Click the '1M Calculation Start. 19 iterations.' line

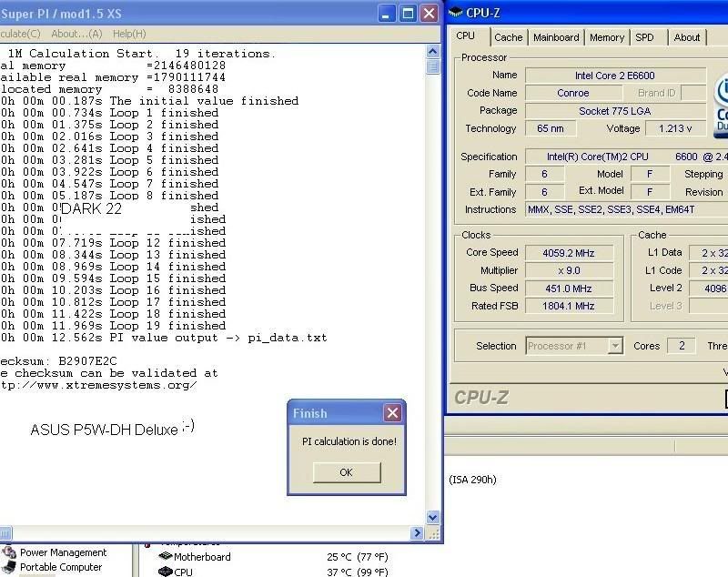pyautogui.click(x=142, y=54)
